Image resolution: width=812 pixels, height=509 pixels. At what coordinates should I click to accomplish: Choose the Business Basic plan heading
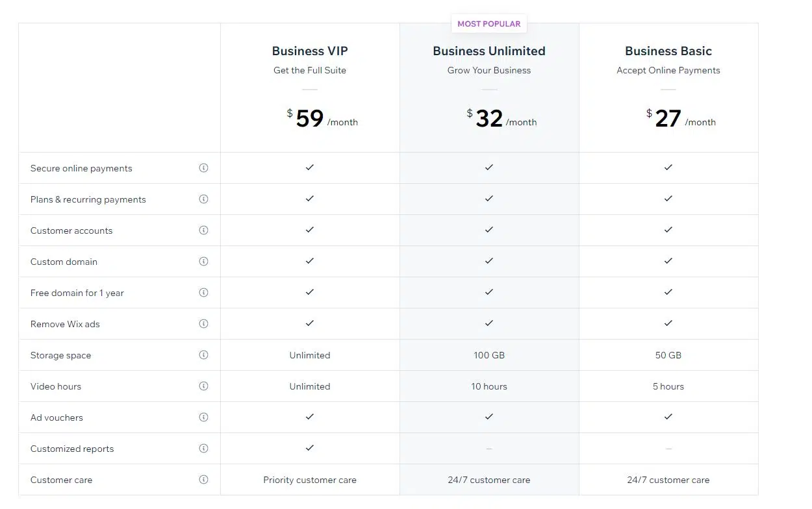668,51
